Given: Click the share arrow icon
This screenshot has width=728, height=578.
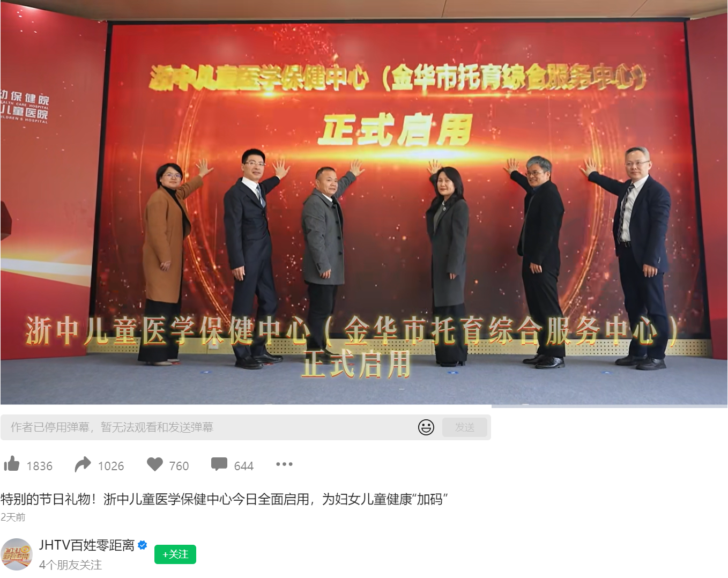Looking at the screenshot, I should click(83, 464).
